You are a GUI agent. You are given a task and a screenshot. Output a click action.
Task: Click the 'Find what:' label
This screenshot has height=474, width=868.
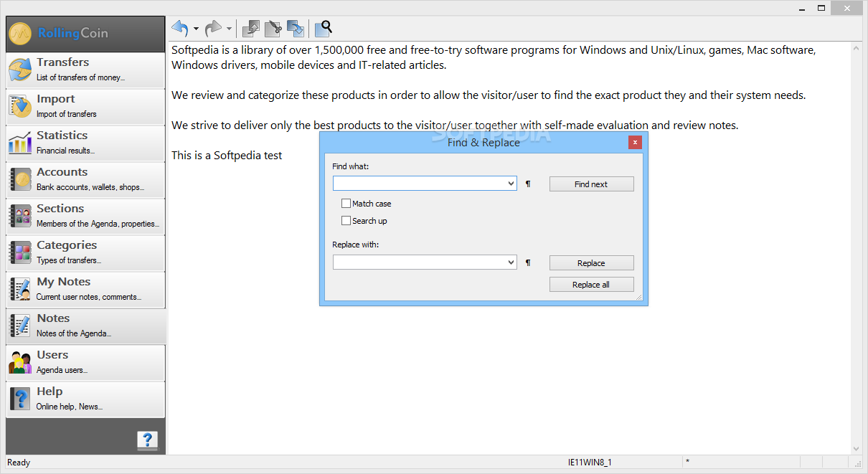[350, 166]
